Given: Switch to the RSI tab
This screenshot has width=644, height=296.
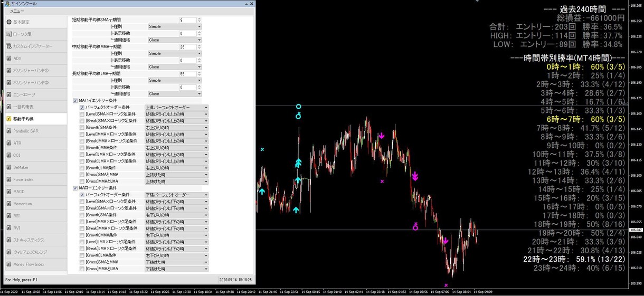Looking at the screenshot, I should click(35, 216).
